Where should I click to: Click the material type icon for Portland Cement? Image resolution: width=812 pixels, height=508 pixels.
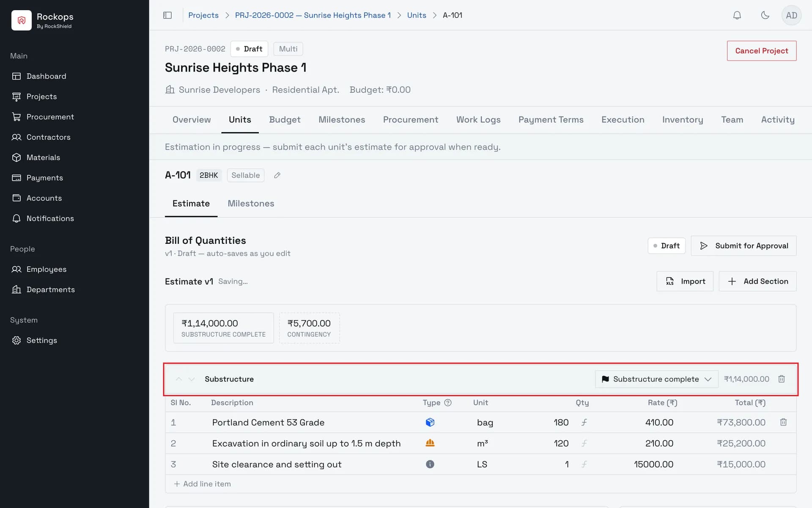click(x=430, y=422)
